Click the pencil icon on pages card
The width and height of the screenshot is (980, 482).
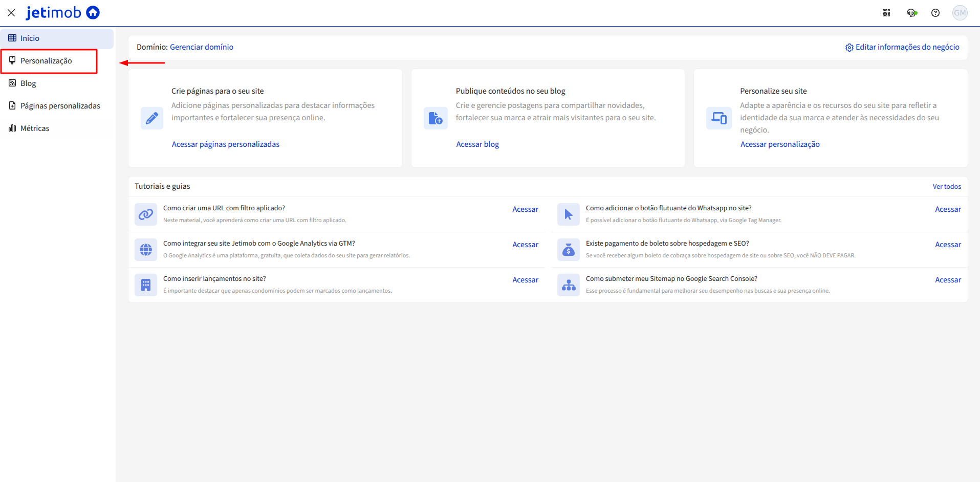[x=152, y=118]
